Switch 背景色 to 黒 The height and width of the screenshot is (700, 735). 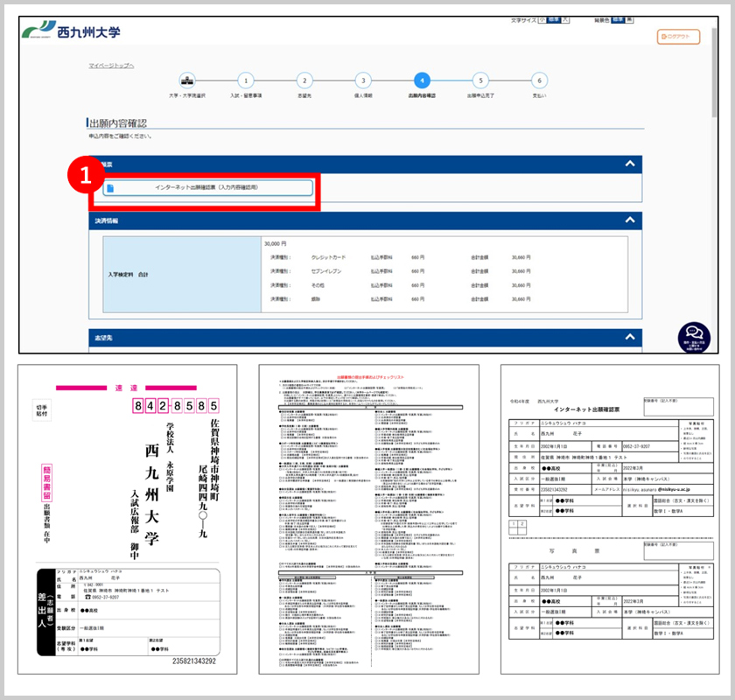(x=629, y=20)
